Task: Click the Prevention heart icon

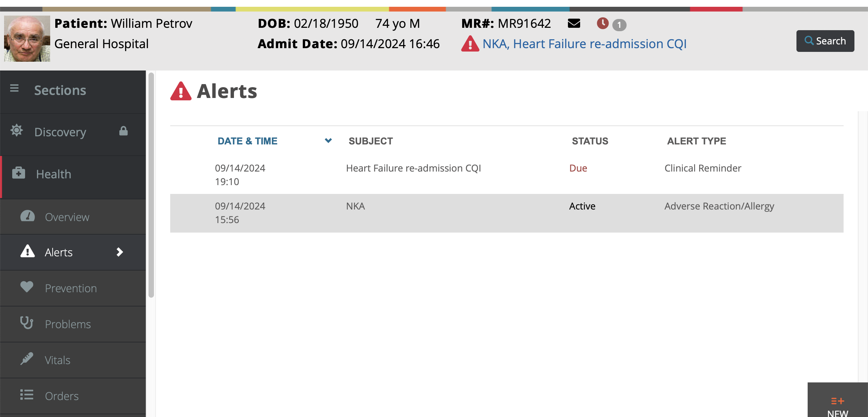Action: tap(27, 287)
